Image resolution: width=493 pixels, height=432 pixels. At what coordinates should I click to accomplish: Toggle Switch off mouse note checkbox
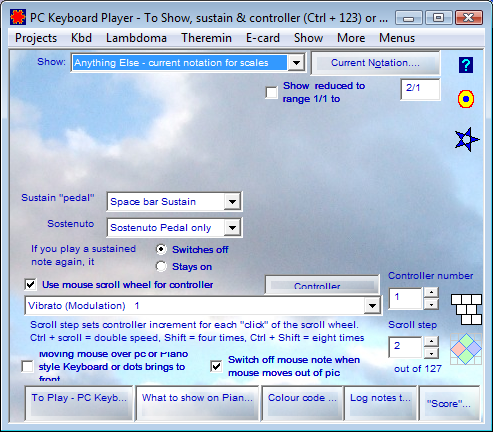[216, 366]
